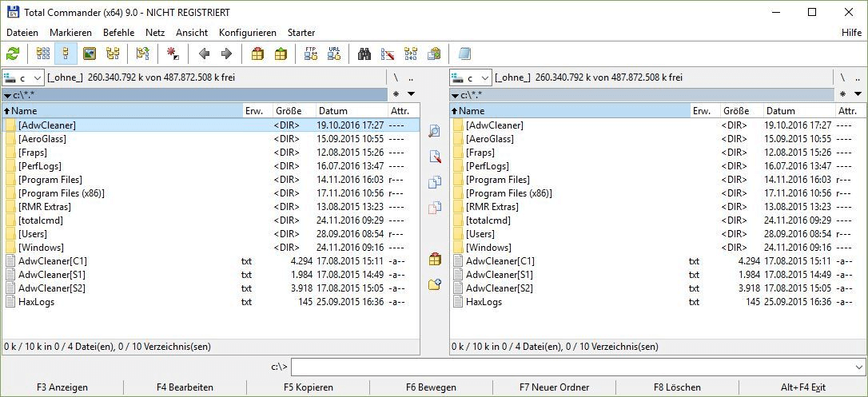
Task: Sort right panel by Erw. column
Action: pos(705,111)
